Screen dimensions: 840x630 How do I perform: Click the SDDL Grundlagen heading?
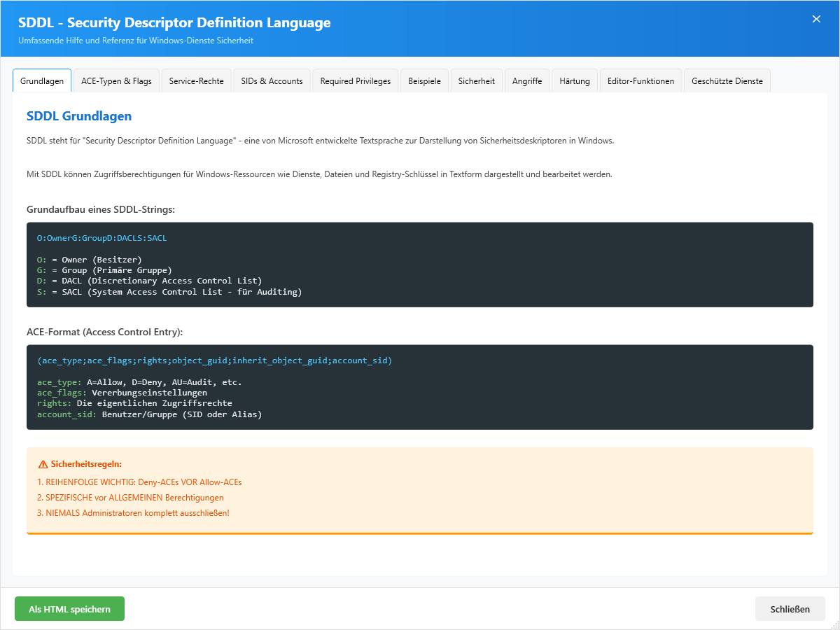[x=79, y=116]
